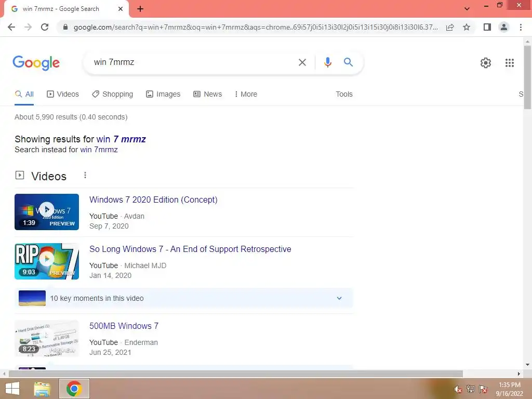Close the win 7mrmz search tab

click(121, 9)
